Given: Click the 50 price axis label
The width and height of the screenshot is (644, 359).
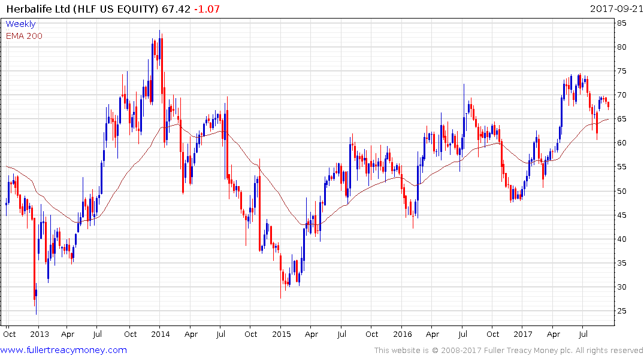Looking at the screenshot, I should coord(622,191).
